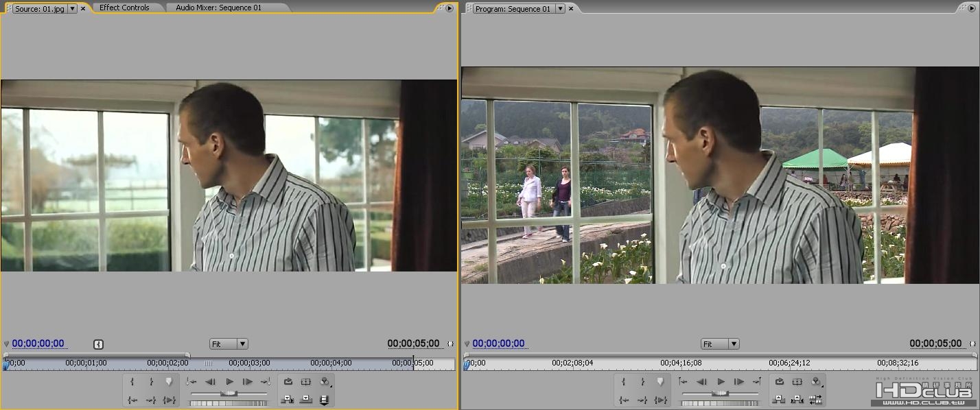Click the Program current timecode 00;00;00;00

(498, 344)
